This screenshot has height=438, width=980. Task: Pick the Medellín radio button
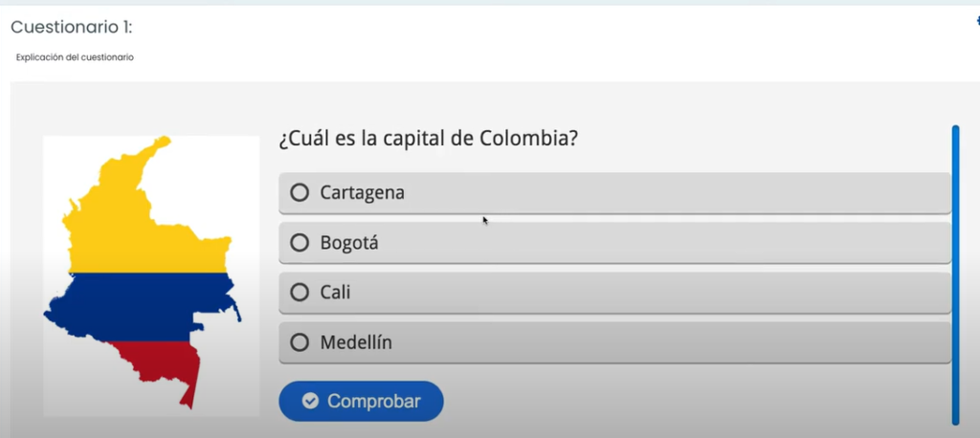[x=300, y=342]
